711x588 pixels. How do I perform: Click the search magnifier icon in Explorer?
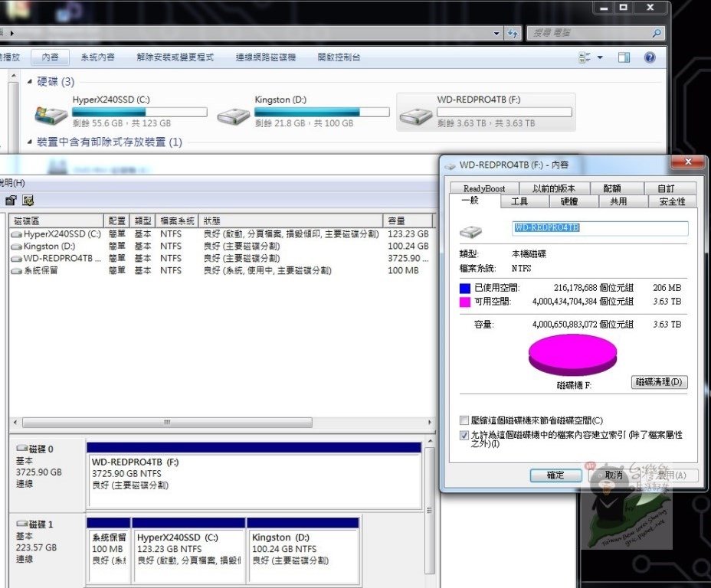[656, 33]
